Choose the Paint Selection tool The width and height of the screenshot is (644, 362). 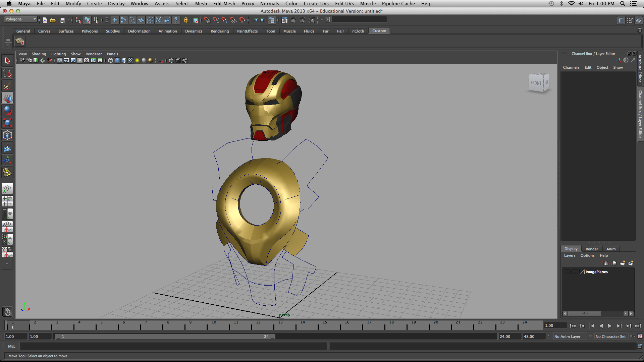[7, 86]
